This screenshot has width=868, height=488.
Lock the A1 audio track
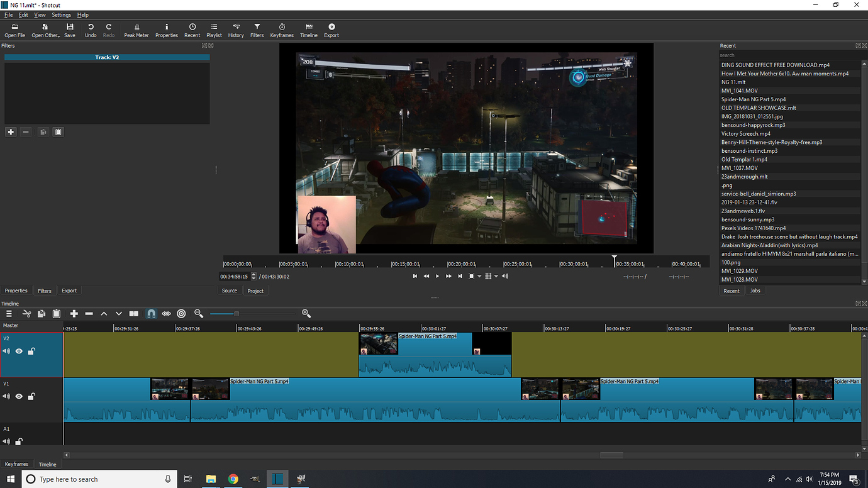pos(19,441)
